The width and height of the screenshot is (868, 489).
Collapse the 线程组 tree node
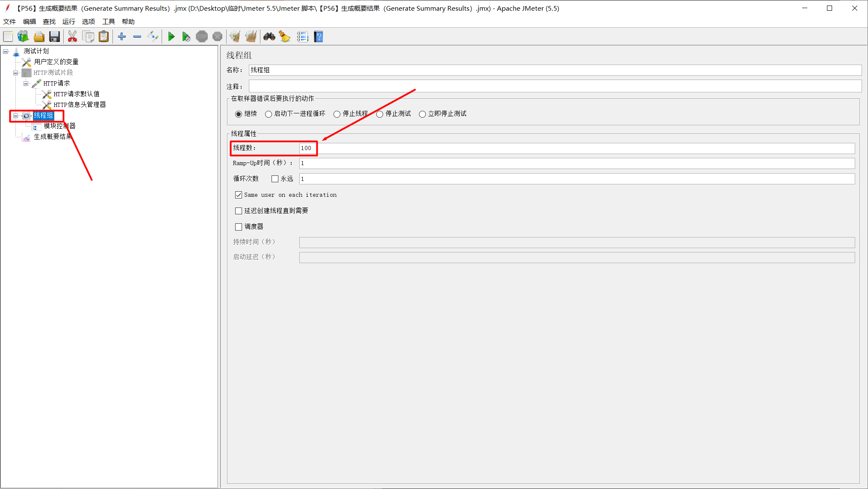[x=16, y=116]
